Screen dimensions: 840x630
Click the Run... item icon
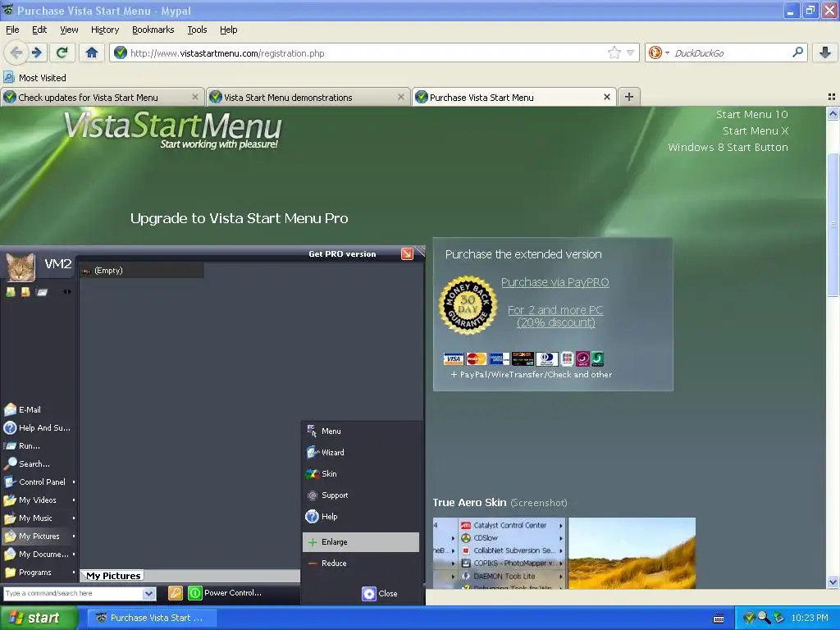tap(10, 445)
